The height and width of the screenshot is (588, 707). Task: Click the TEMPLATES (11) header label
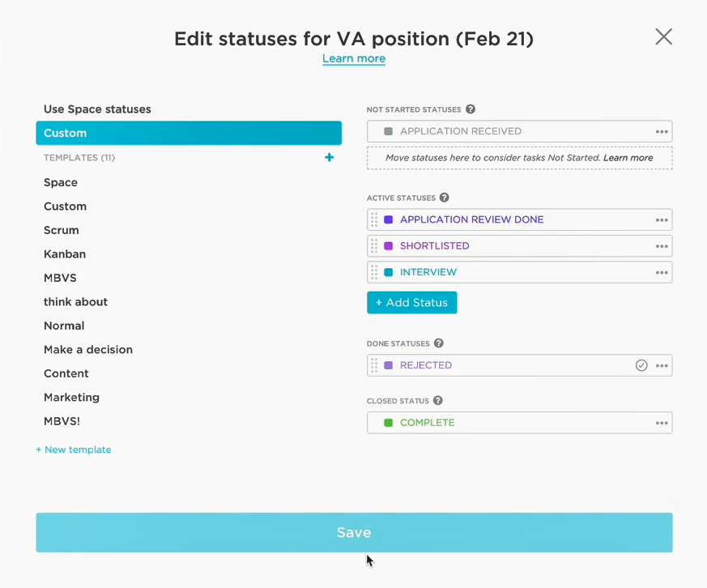(79, 158)
